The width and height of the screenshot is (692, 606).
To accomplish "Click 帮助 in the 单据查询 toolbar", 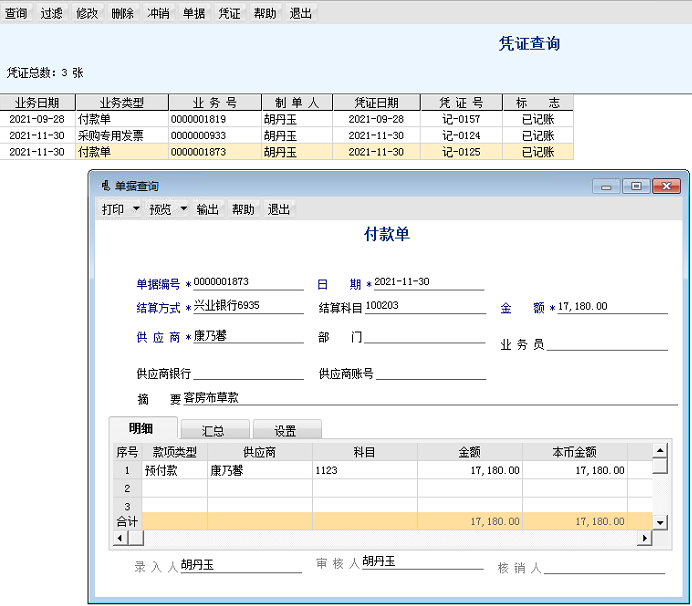I will 243,209.
